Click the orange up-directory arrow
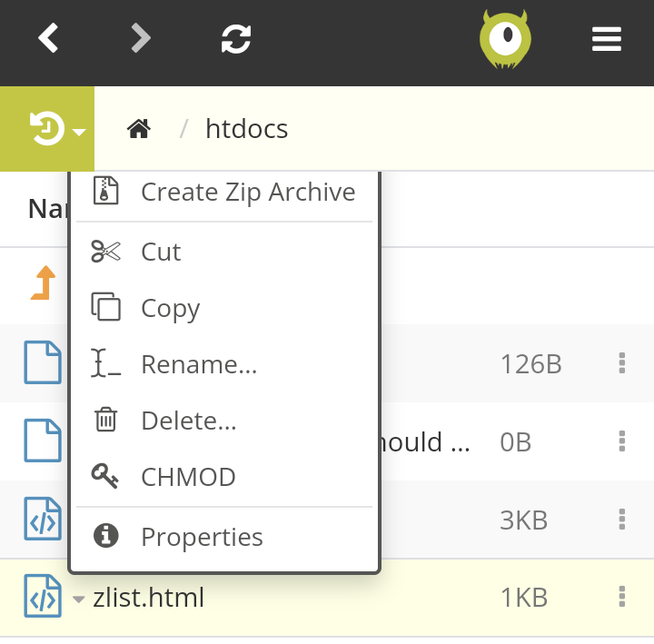 44,283
